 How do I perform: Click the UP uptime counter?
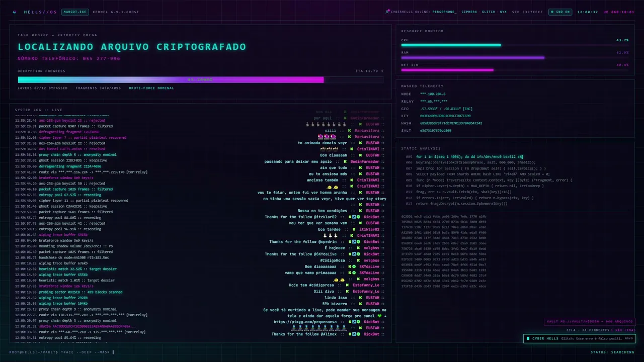tap(619, 12)
